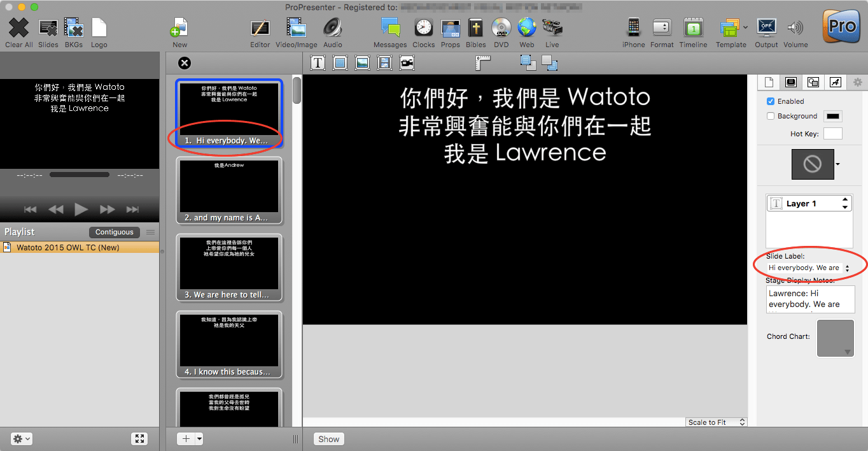Open the playlist list-view menu icon

click(150, 232)
